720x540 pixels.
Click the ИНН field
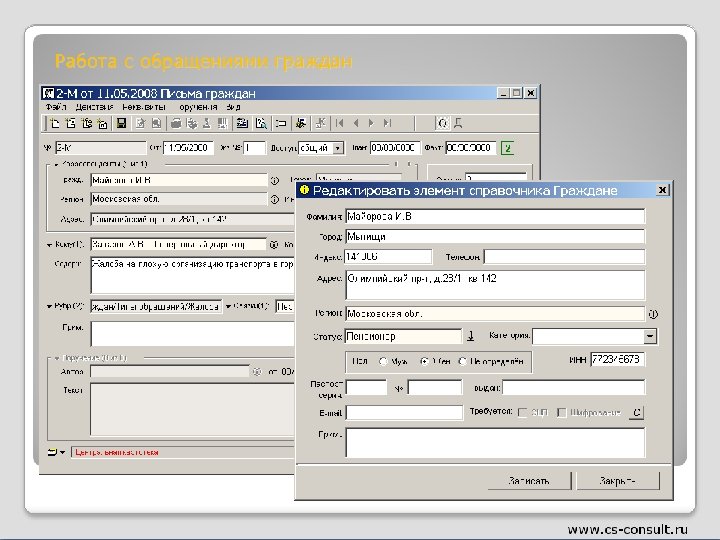click(618, 359)
